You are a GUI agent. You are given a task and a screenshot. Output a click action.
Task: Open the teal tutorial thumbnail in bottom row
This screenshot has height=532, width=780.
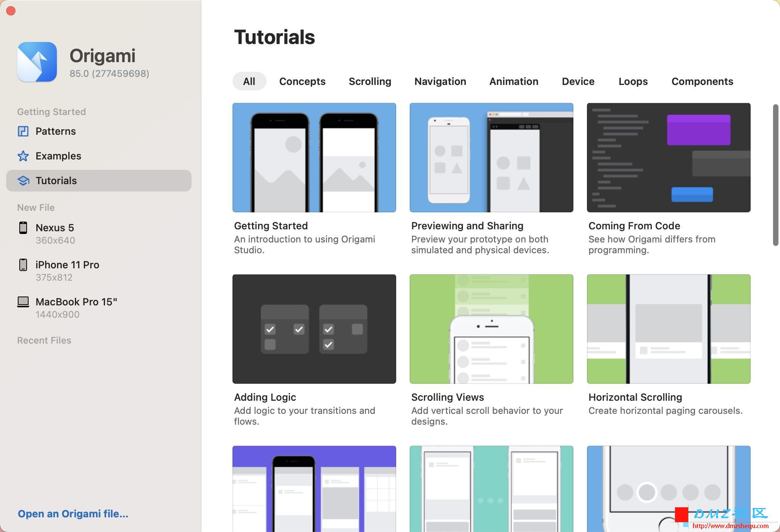pos(492,489)
